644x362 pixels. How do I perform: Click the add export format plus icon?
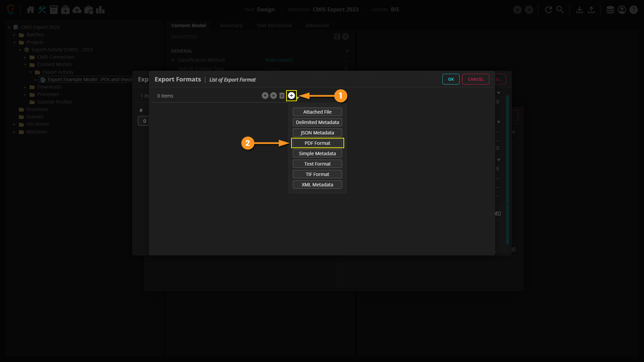(291, 96)
